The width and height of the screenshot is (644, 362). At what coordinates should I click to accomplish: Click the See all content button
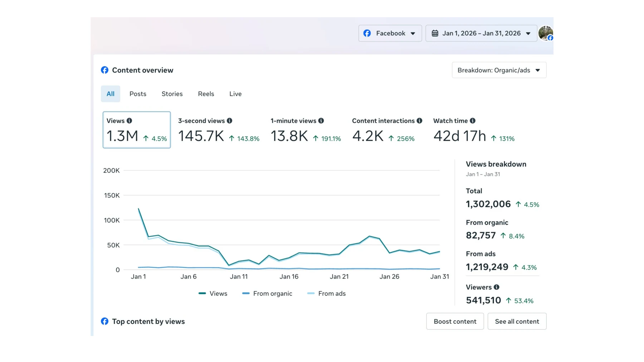517,321
